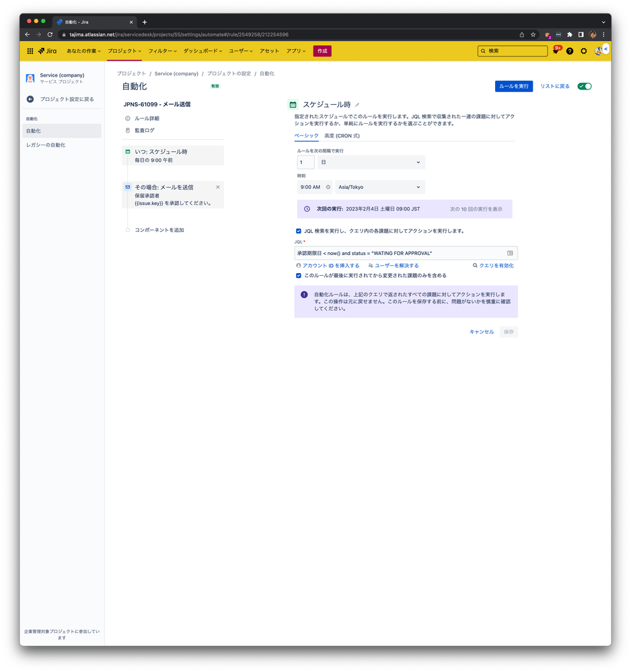
Task: Open the プロジェクト menu in the navbar
Action: tap(123, 50)
